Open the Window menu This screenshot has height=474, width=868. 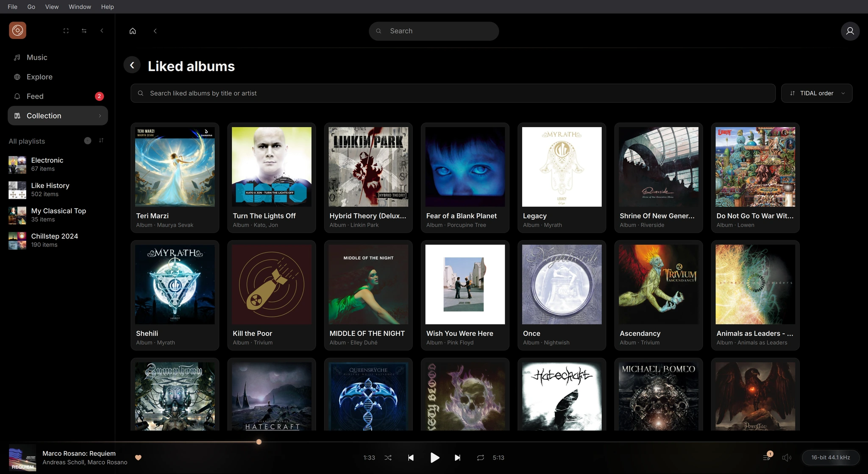(x=80, y=7)
